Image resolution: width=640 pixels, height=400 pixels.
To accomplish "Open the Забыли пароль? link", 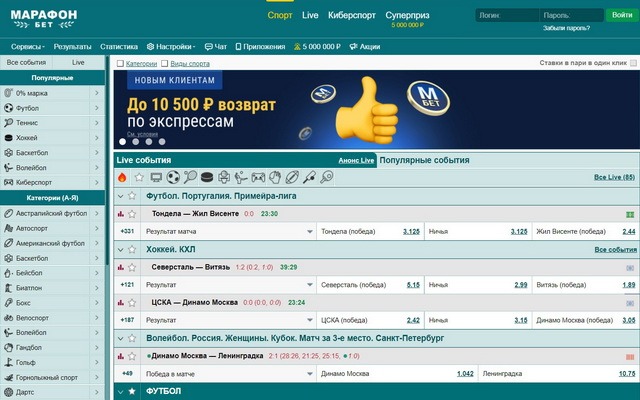I will tap(566, 28).
